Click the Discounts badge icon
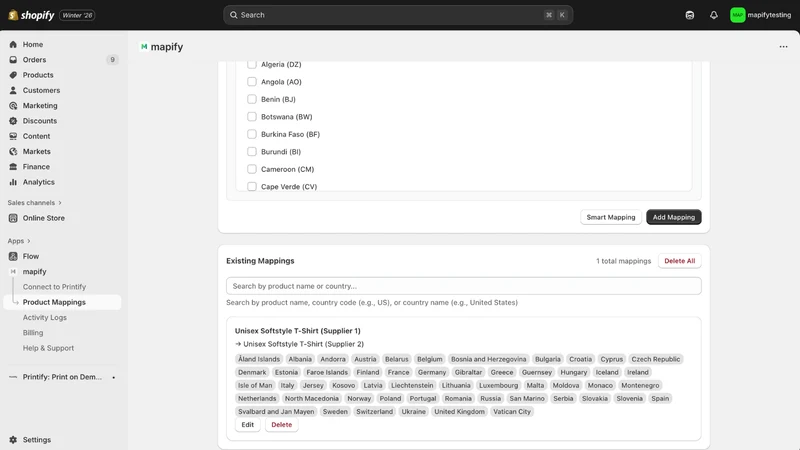800x450 pixels. click(13, 121)
